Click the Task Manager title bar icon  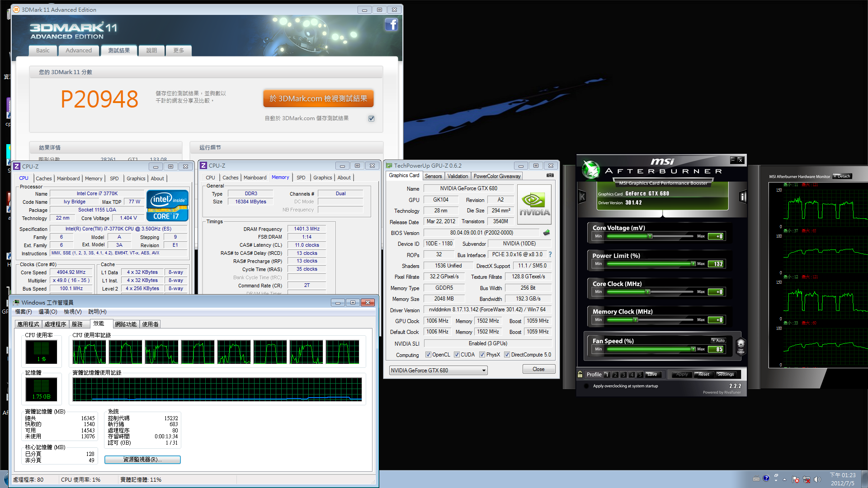pyautogui.click(x=16, y=302)
